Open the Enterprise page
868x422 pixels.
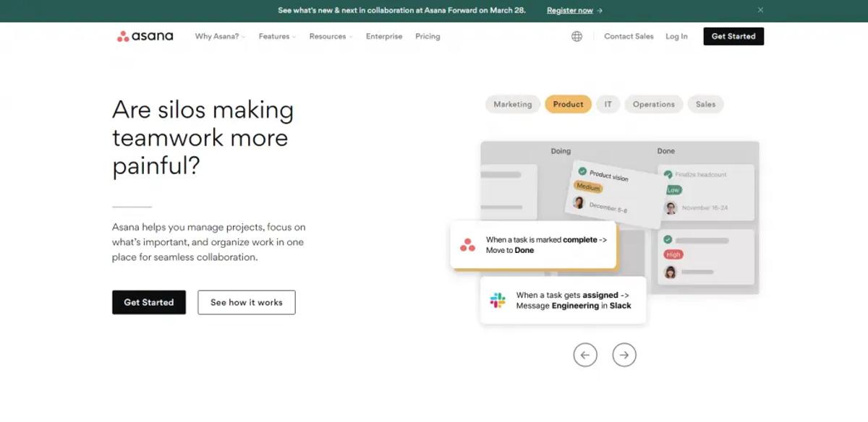[384, 36]
